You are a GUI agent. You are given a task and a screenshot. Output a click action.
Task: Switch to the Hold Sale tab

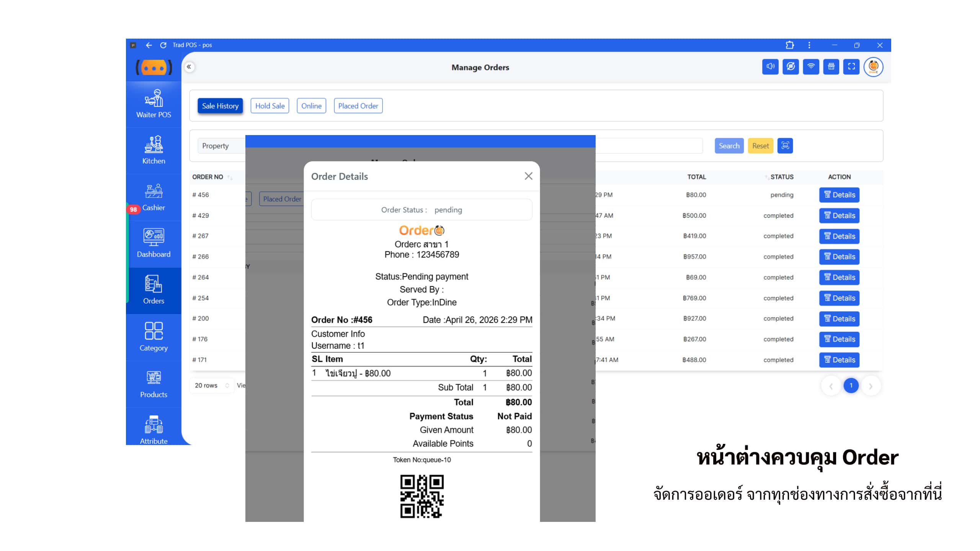point(270,106)
